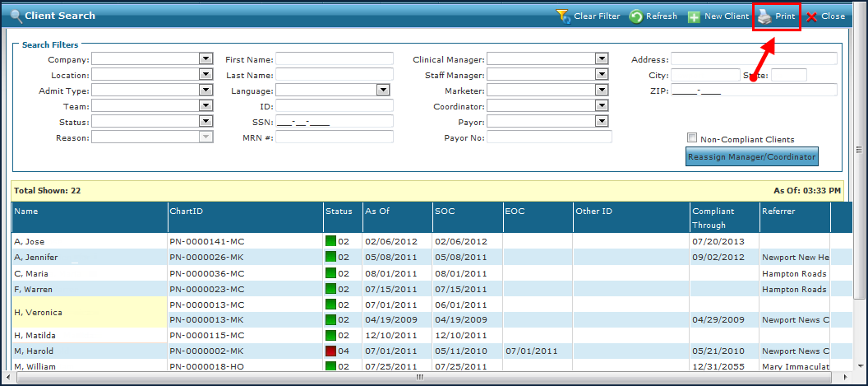Click into the SSN input field

click(335, 122)
